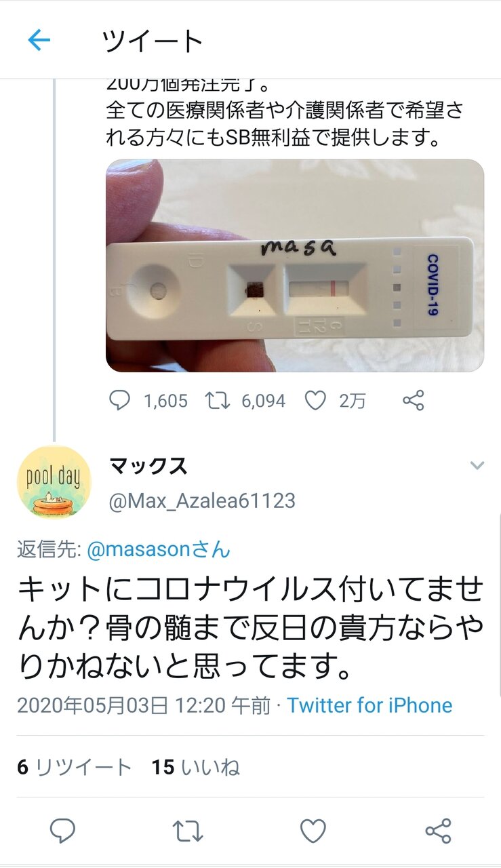View the 6 リツイート list
This screenshot has height=868, width=501.
75,767
